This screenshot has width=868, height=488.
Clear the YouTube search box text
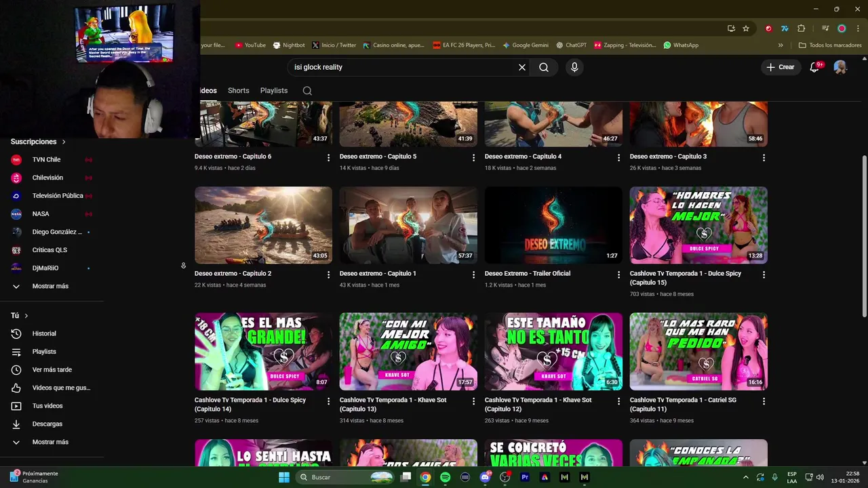click(522, 67)
